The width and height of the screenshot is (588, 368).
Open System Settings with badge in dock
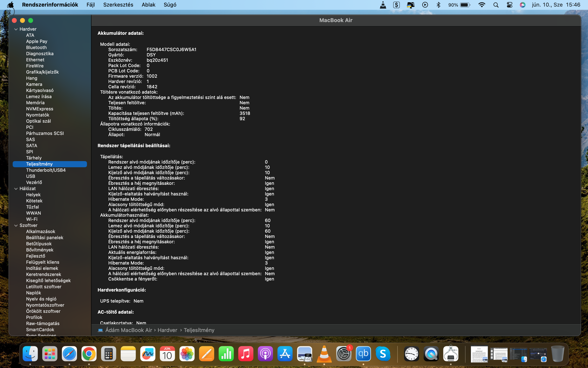tap(344, 354)
